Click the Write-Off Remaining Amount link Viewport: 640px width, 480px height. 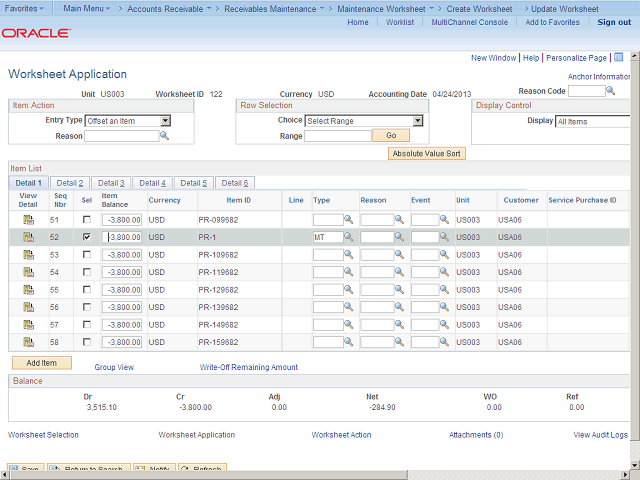pyautogui.click(x=248, y=367)
